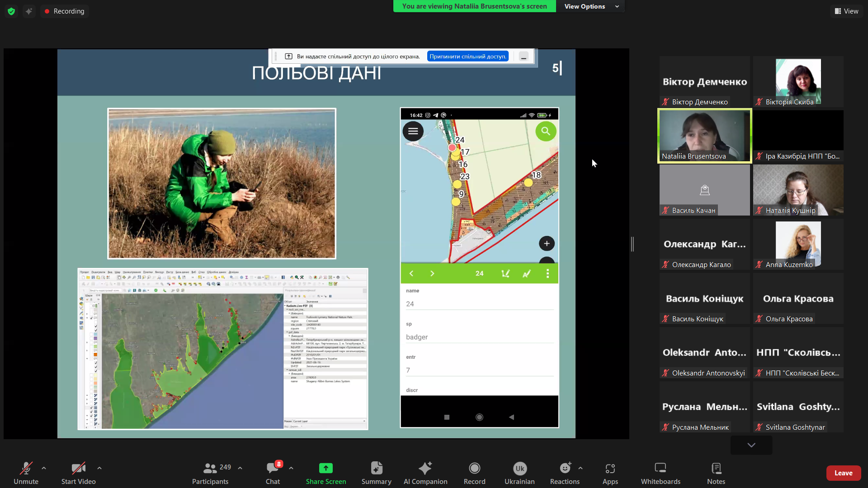Open Zoom Apps
The height and width of the screenshot is (488, 868).
[610, 473]
